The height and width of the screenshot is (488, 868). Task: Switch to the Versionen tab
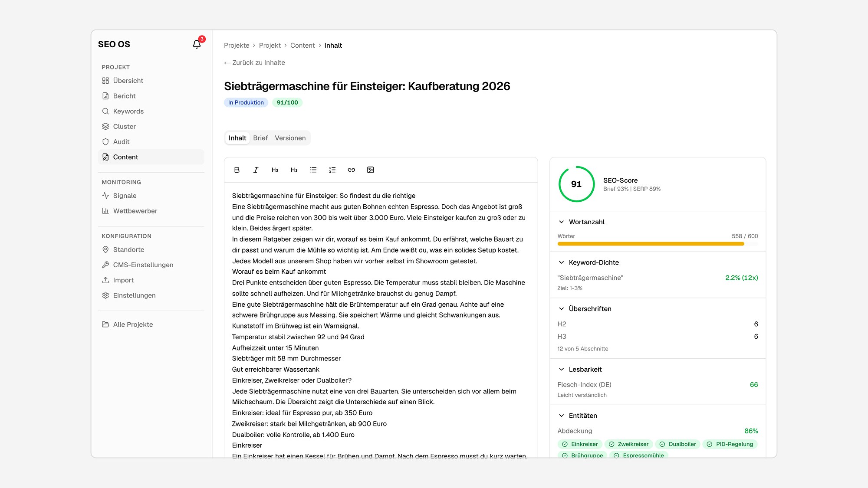point(290,138)
